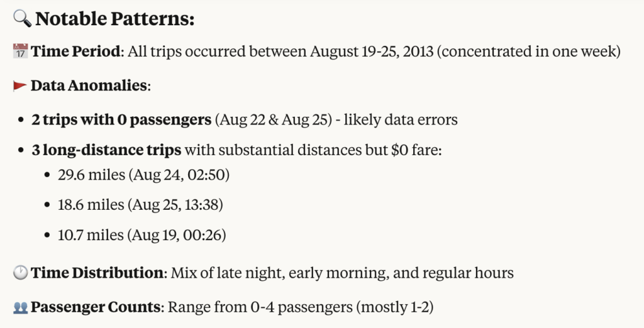644x328 pixels.
Task: Click the people emoji beside Passenger Counts
Action: pos(21,307)
